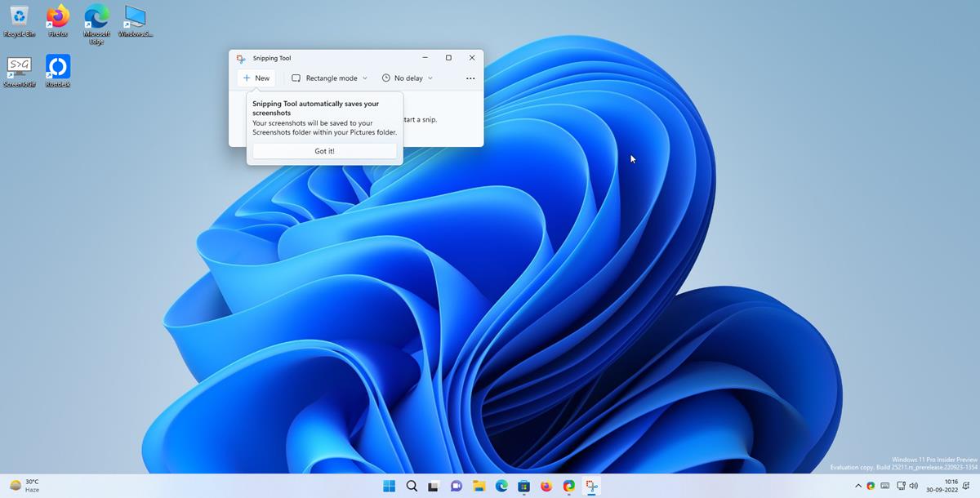
Task: Click the "Snipping Tool automatically saves your screenshots" heading
Action: point(316,109)
